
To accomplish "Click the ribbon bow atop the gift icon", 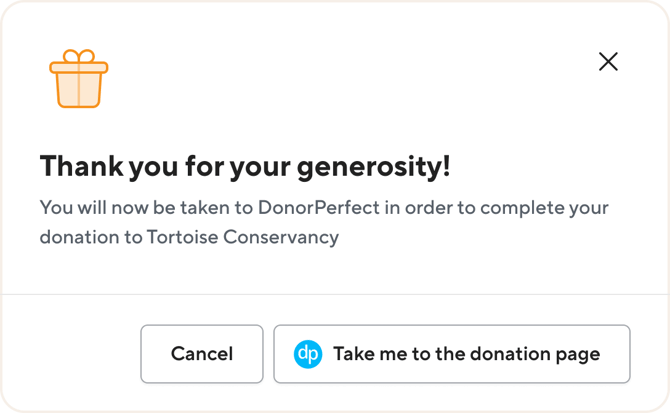I will point(78,56).
